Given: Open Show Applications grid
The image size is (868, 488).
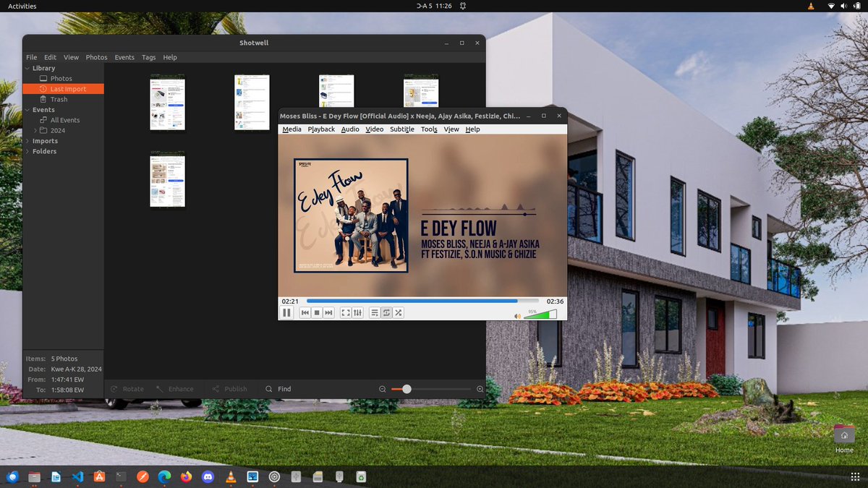Looking at the screenshot, I should coord(856,476).
